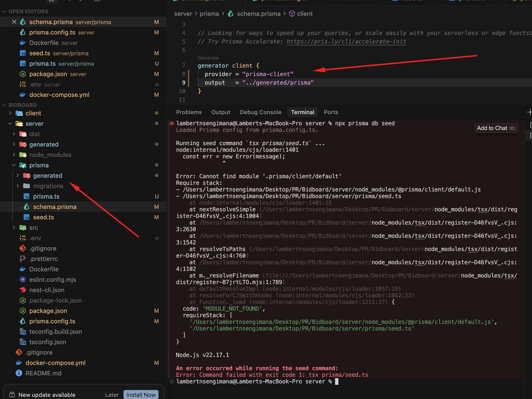
Task: Click Later on update notification
Action: (x=112, y=395)
